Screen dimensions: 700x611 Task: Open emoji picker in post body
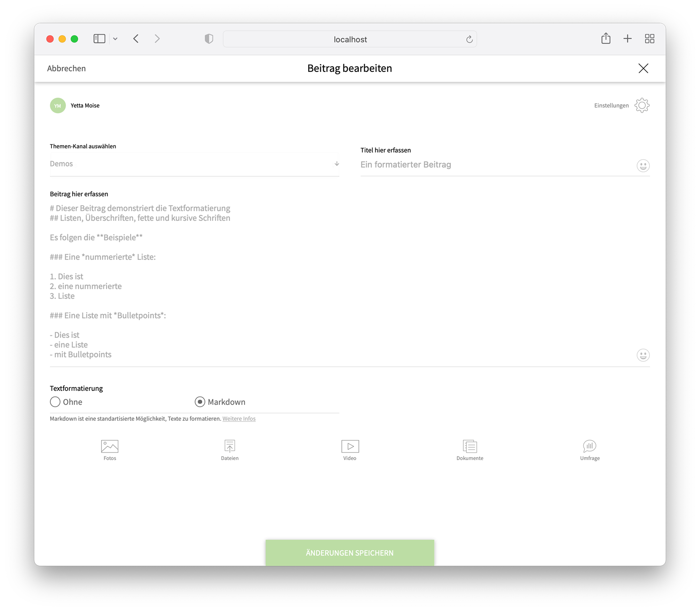point(643,355)
